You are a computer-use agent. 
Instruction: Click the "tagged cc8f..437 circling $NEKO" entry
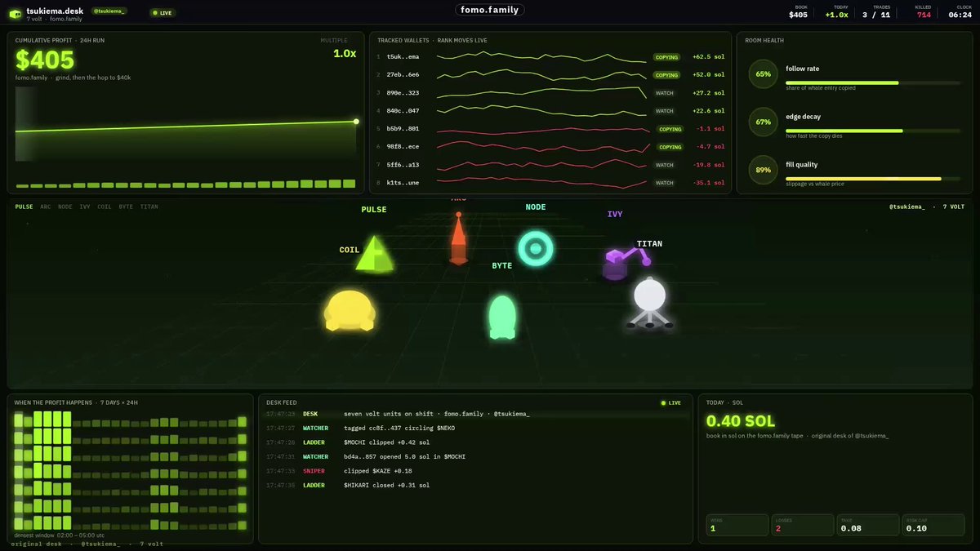click(x=475, y=428)
